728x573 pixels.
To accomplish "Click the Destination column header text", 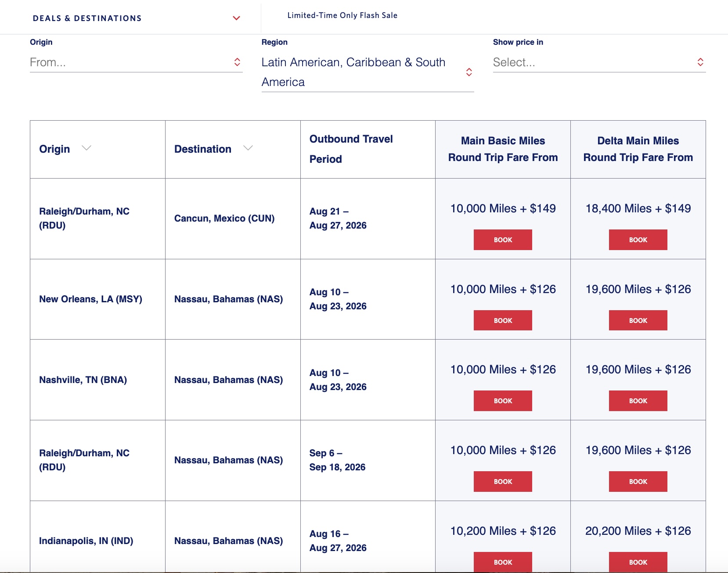I will (x=203, y=149).
